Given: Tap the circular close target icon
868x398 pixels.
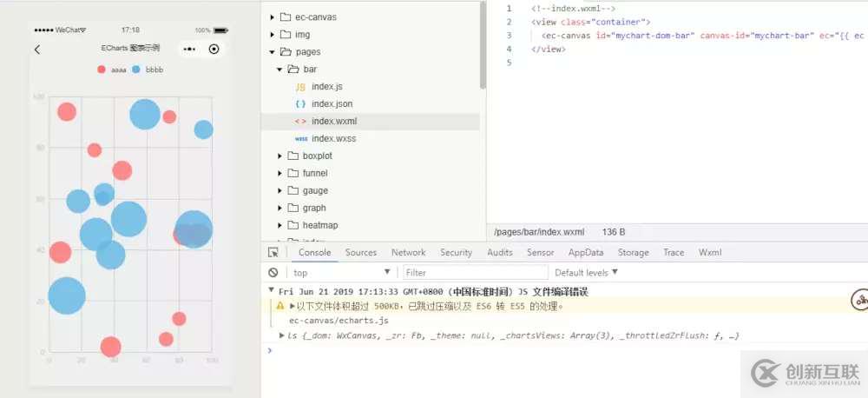Looking at the screenshot, I should pos(214,50).
